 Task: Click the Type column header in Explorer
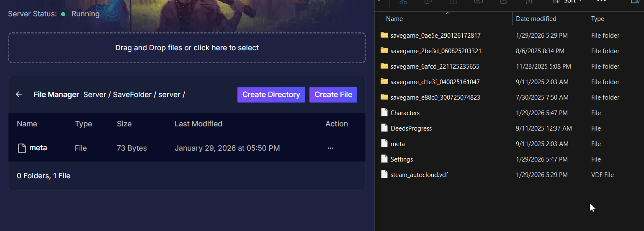click(x=598, y=19)
